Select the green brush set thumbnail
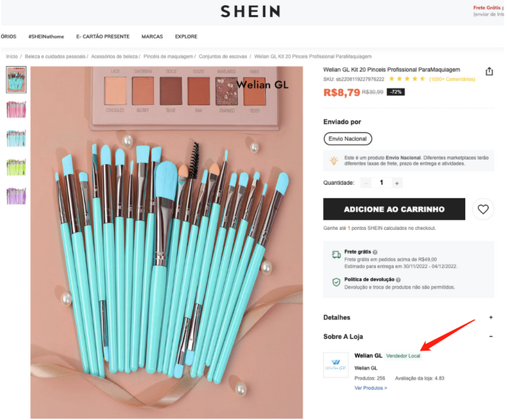This screenshot has height=420, width=507. pos(16,167)
